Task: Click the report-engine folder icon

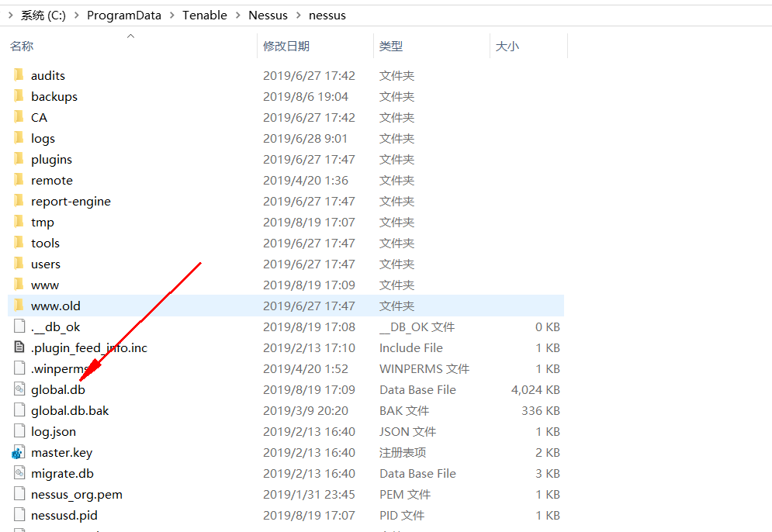Action: click(19, 200)
